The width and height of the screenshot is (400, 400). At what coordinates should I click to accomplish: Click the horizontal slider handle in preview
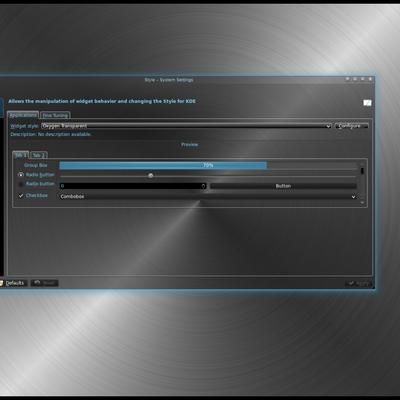(x=151, y=175)
